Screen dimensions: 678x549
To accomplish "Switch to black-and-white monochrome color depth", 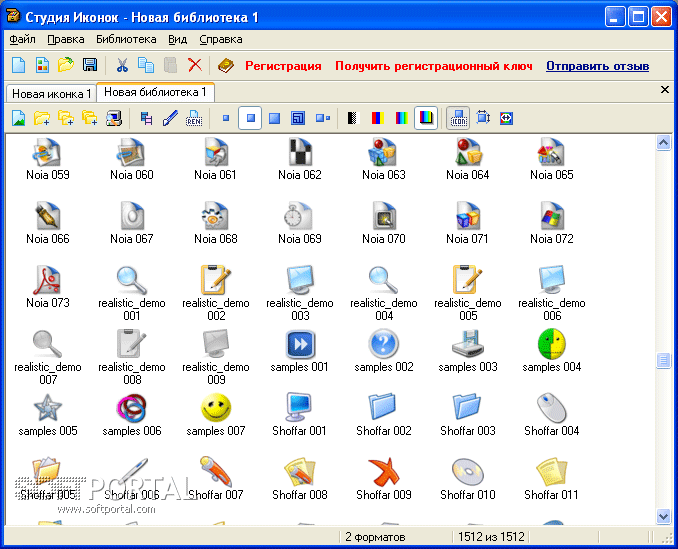I will pyautogui.click(x=353, y=118).
